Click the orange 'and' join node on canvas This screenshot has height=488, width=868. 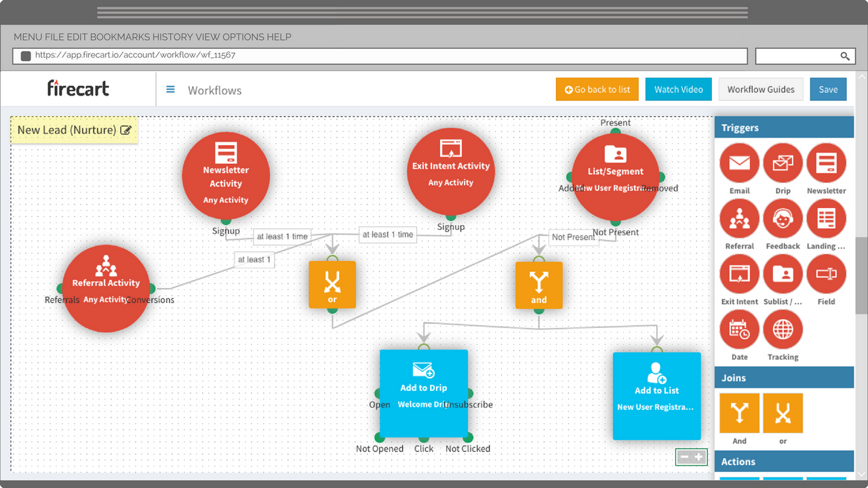coord(539,285)
